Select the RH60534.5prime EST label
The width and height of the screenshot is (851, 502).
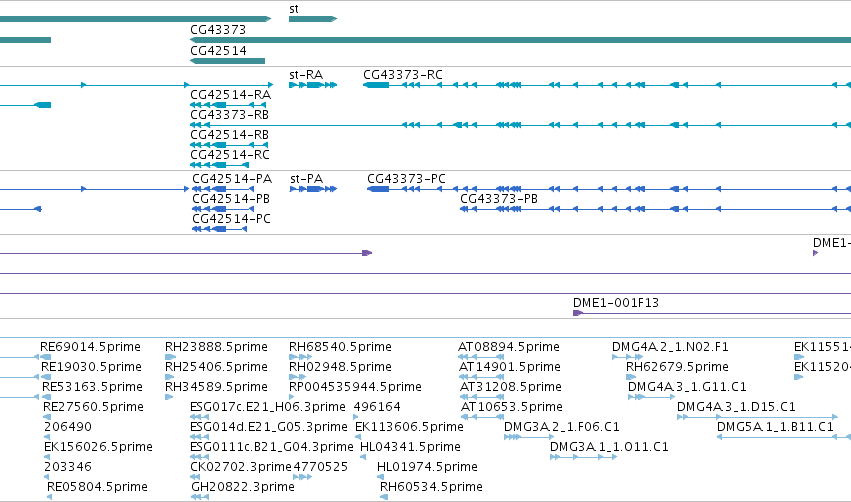[431, 487]
